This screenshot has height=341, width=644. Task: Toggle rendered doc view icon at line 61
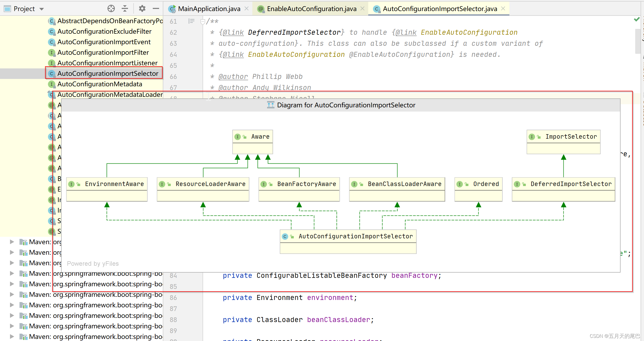(191, 21)
